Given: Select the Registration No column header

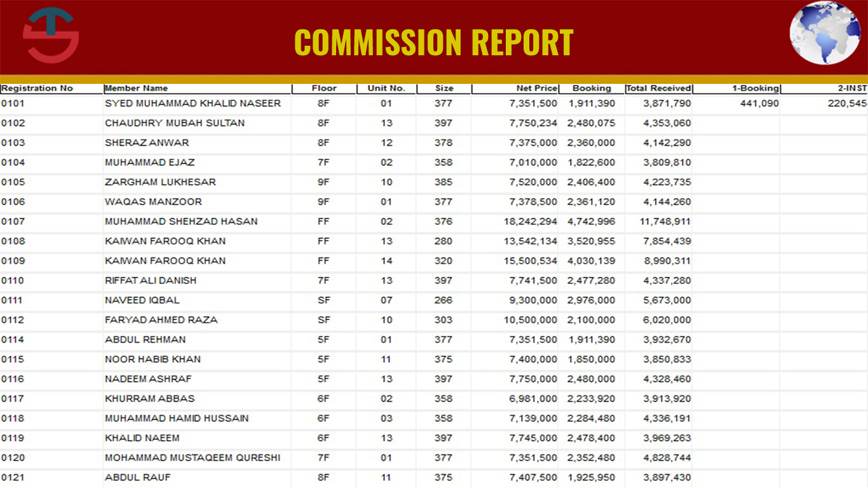Looking at the screenshot, I should click(37, 88).
